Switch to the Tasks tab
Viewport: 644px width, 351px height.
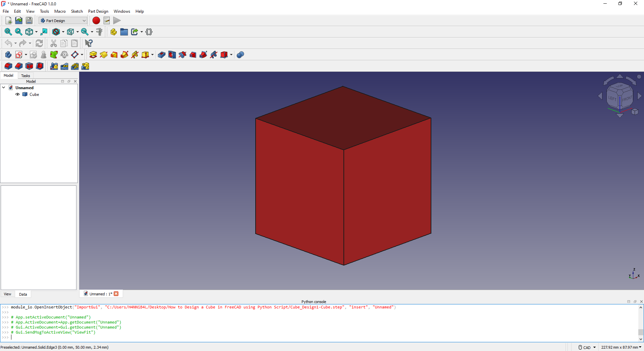[x=25, y=75]
